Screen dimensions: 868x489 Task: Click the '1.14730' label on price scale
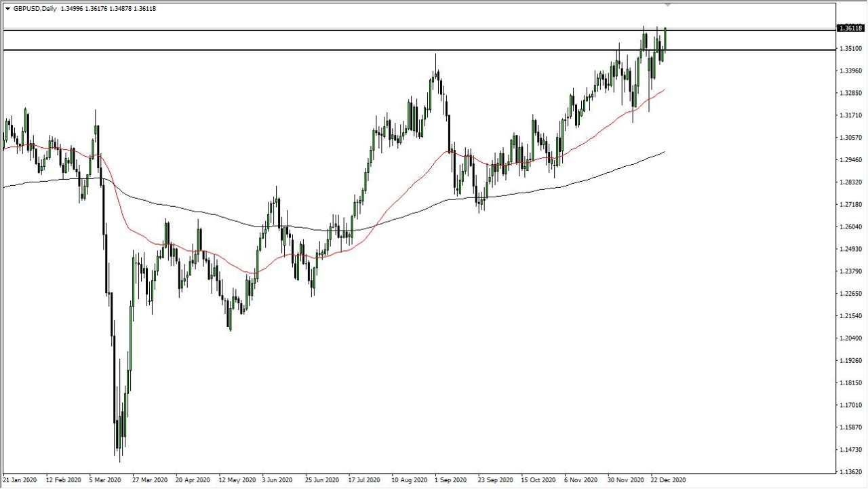click(851, 450)
